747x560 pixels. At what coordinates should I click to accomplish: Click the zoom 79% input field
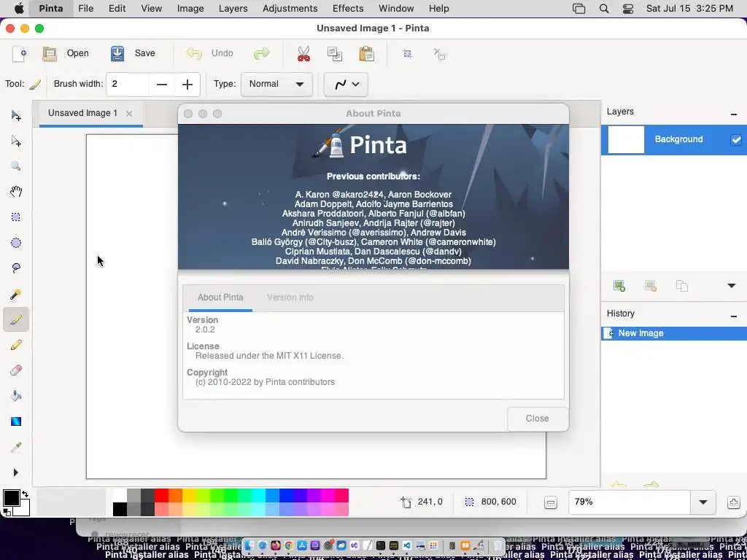(630, 502)
